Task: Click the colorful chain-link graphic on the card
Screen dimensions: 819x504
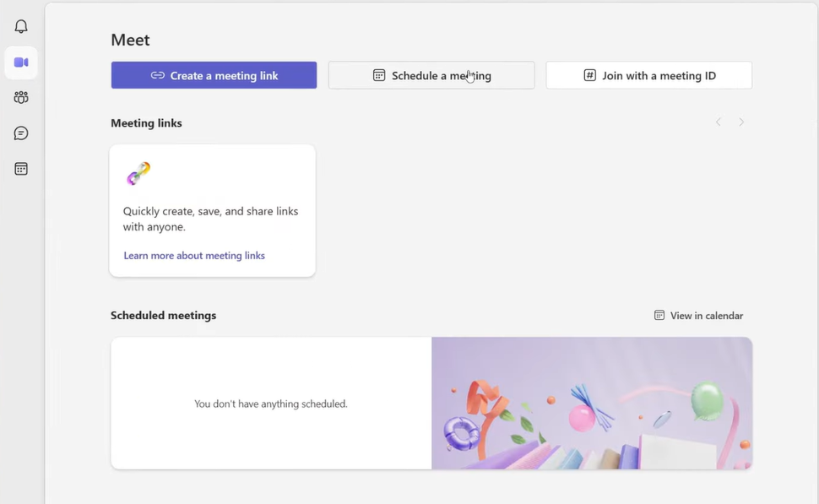Action: [x=138, y=173]
